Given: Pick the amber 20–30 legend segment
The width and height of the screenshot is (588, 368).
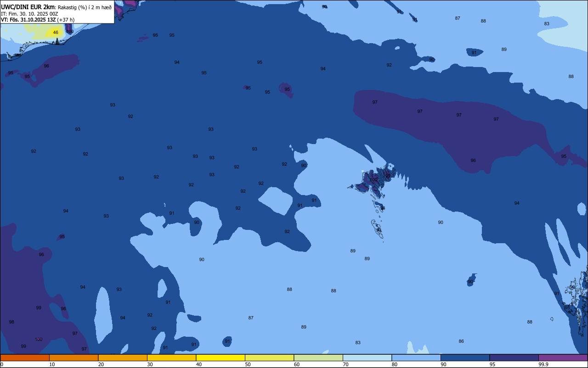Looking at the screenshot, I should [x=123, y=358].
